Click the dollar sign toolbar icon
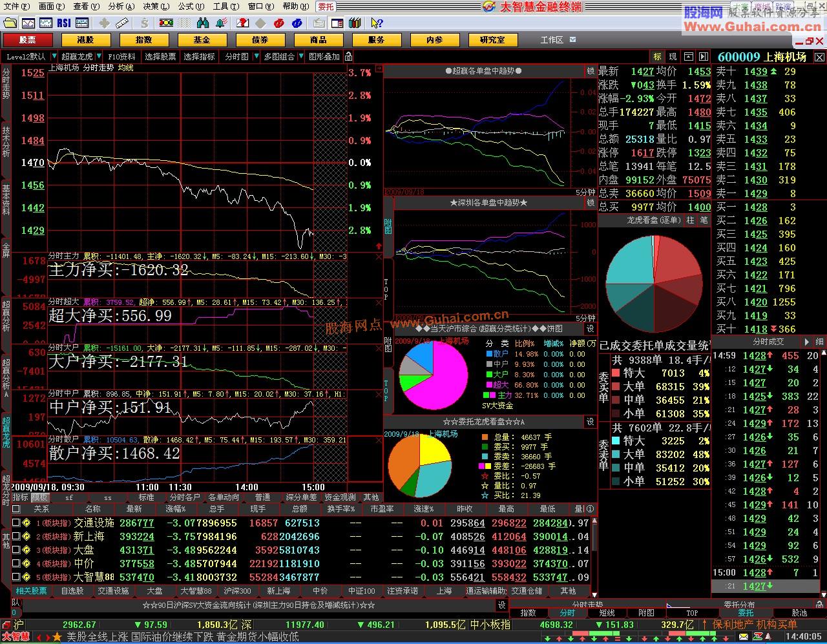The image size is (827, 644). [145, 23]
